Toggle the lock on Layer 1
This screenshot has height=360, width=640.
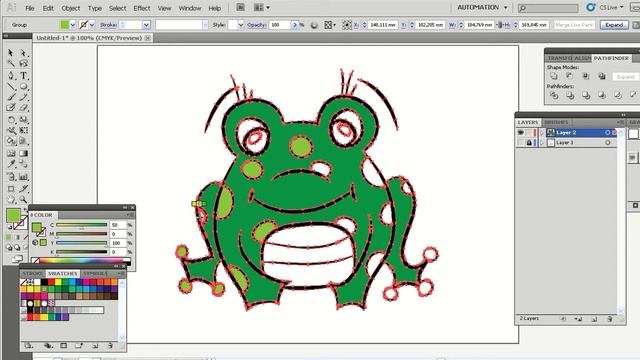point(529,143)
